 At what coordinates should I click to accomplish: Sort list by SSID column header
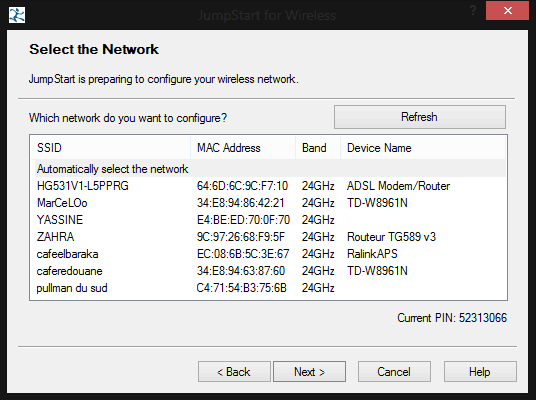pyautogui.click(x=110, y=148)
